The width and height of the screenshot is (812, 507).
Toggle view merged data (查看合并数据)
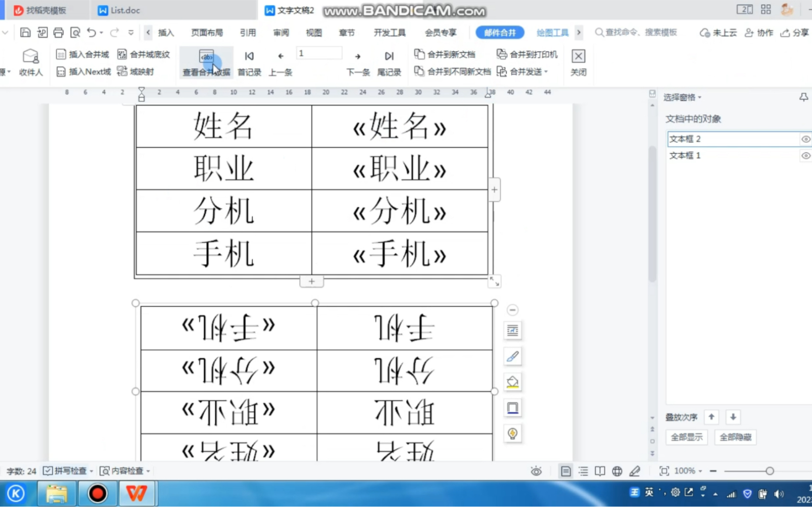(206, 63)
